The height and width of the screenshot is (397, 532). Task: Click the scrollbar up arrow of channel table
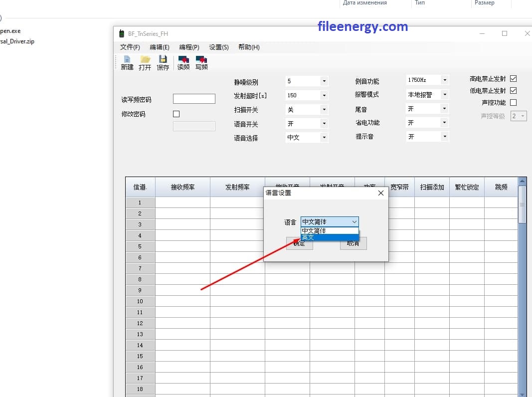pos(522,181)
